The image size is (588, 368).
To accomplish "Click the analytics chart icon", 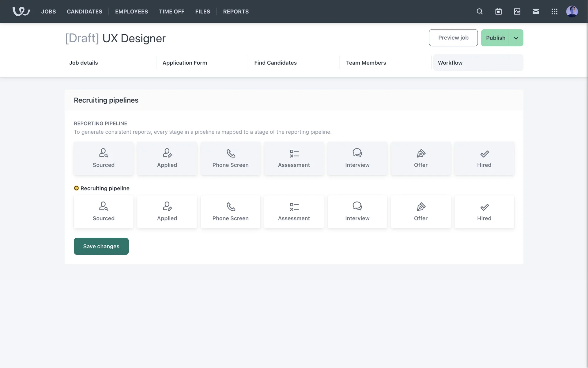I will [x=517, y=12].
